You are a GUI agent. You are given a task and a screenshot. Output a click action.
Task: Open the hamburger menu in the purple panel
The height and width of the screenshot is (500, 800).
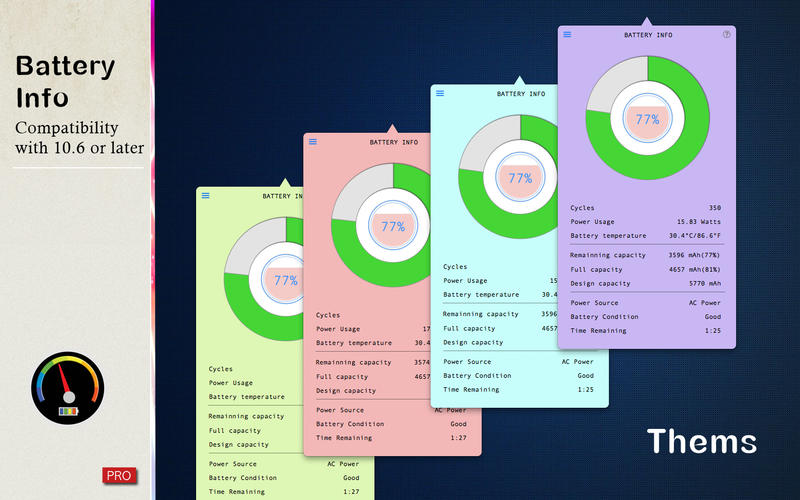coord(567,35)
